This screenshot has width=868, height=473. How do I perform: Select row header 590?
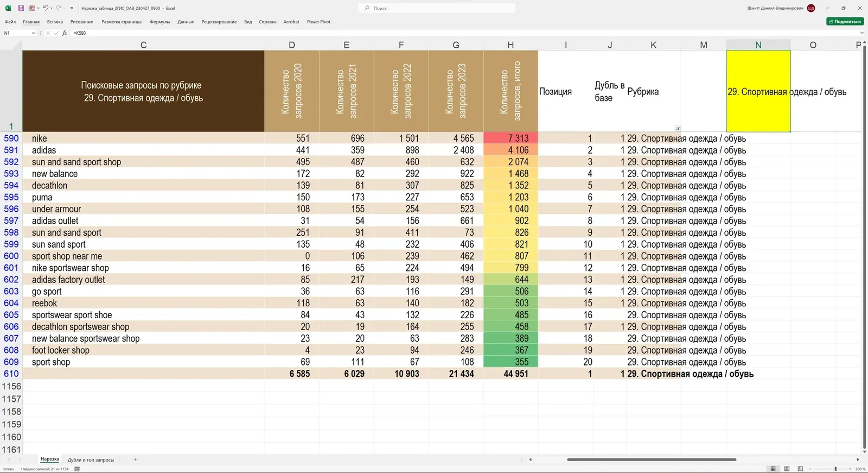pyautogui.click(x=11, y=138)
